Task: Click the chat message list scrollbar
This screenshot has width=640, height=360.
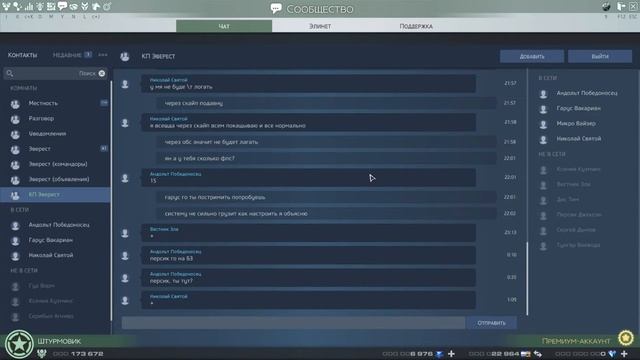Action: click(527, 278)
